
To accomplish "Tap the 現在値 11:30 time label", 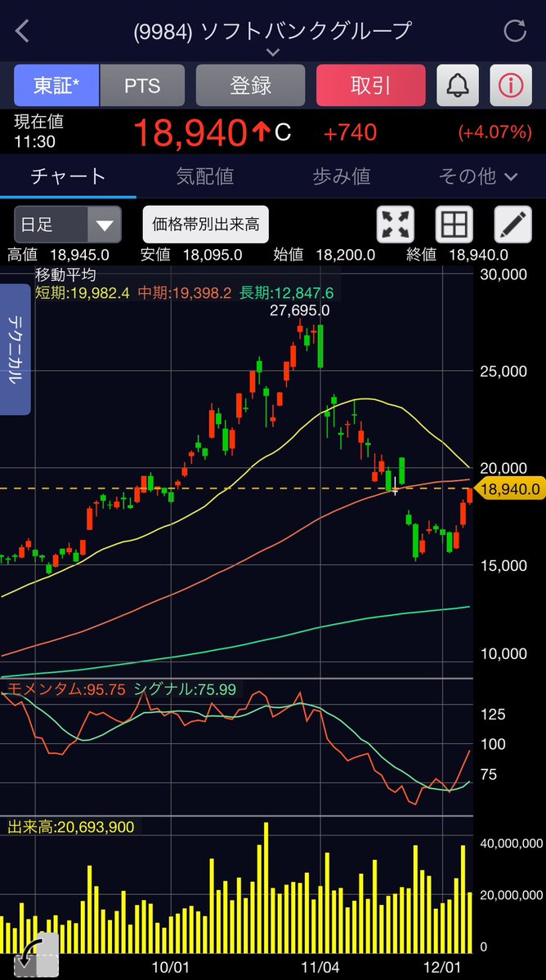I will 38,131.
